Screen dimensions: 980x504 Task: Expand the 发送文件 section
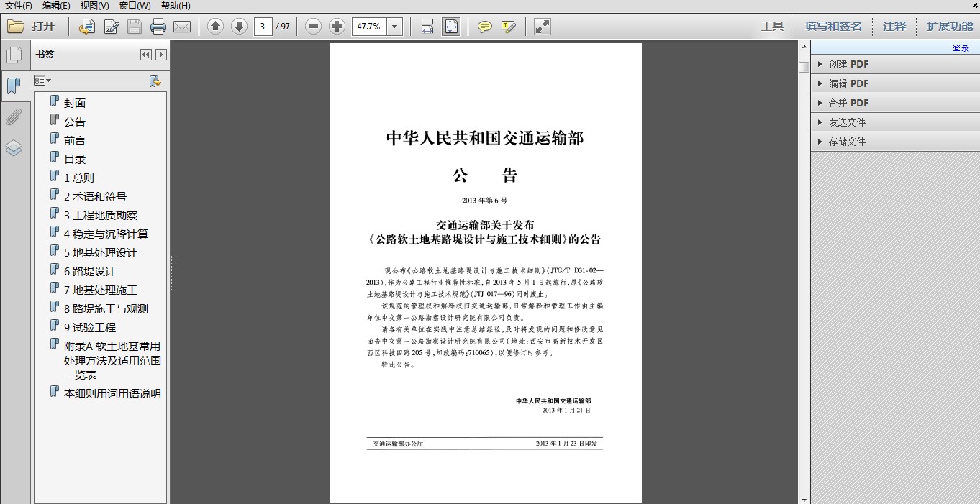pyautogui.click(x=895, y=122)
